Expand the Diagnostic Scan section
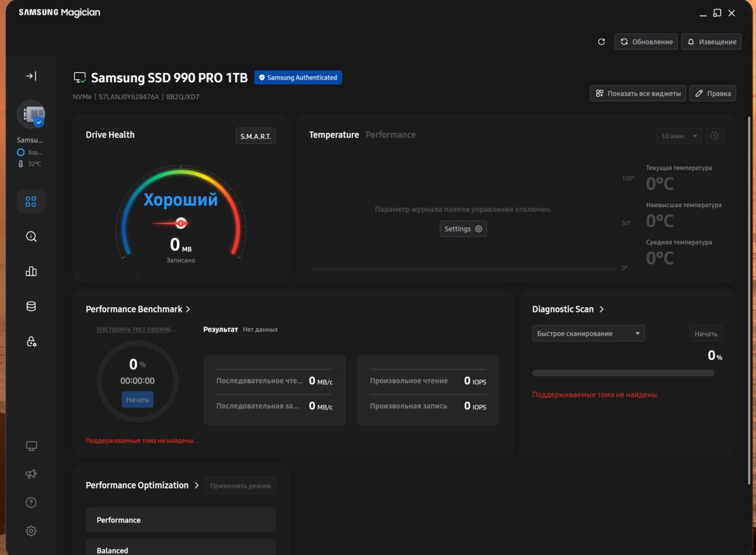This screenshot has height=555, width=756. [602, 309]
